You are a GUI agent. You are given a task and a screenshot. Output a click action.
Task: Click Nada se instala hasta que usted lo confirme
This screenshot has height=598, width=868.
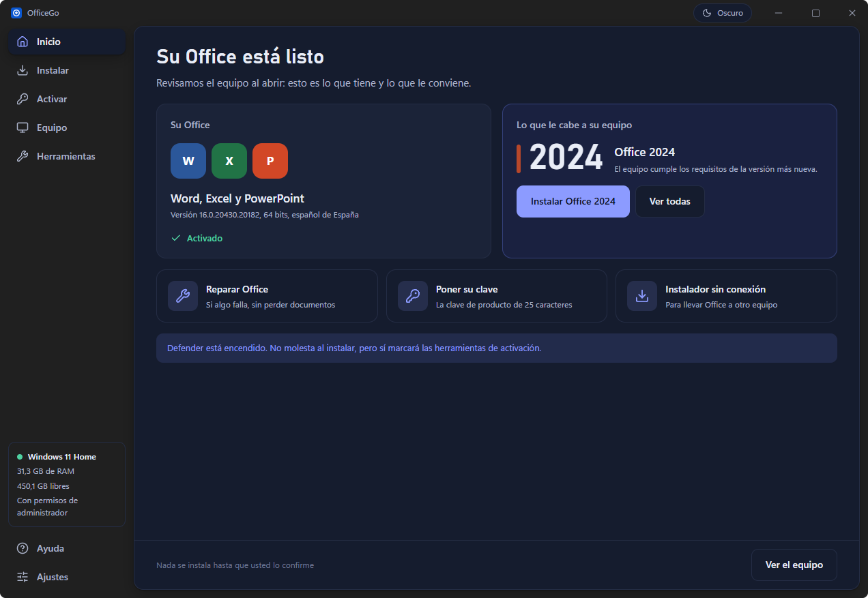[x=235, y=565]
